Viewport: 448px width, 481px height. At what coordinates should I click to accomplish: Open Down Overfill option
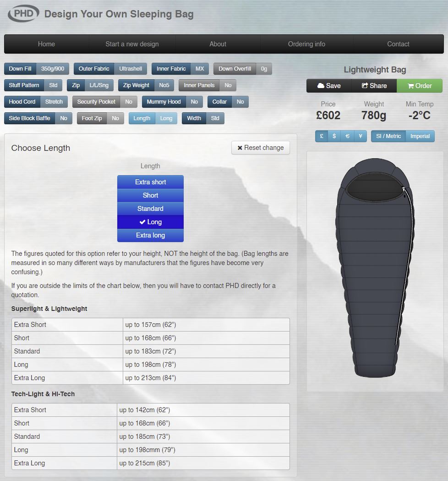[243, 69]
